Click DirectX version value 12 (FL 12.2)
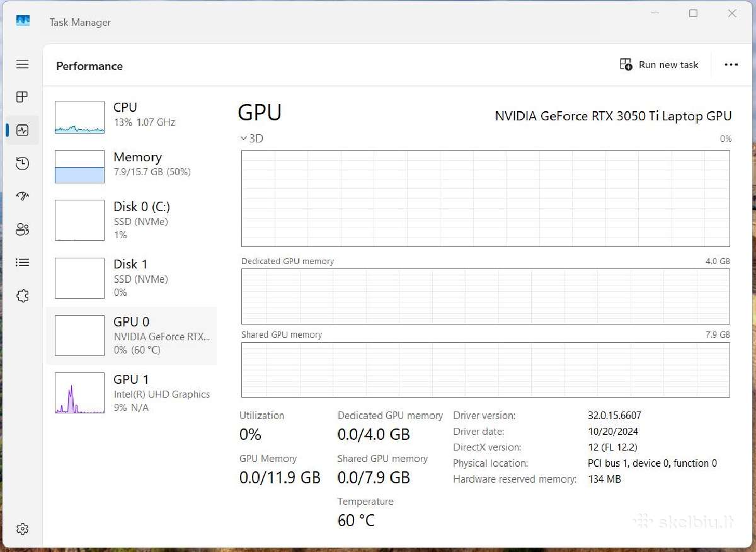The image size is (756, 552). (x=612, y=447)
